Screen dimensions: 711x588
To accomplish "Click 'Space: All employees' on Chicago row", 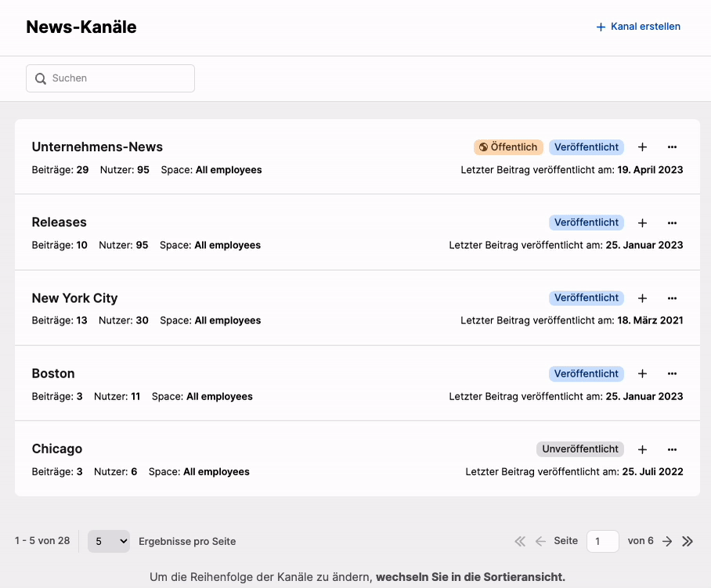I will [199, 472].
